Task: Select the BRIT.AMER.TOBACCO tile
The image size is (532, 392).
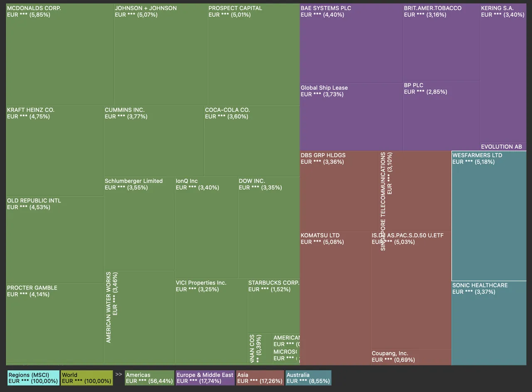Action: pos(441,42)
